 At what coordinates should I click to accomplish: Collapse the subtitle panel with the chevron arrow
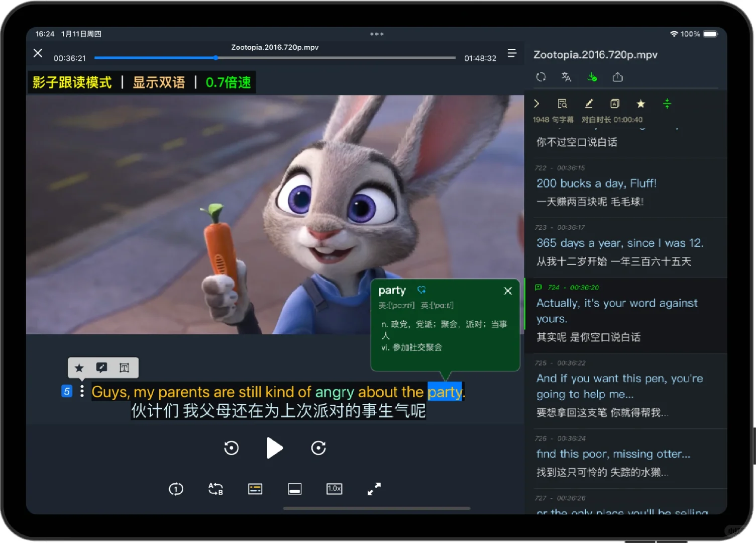536,104
